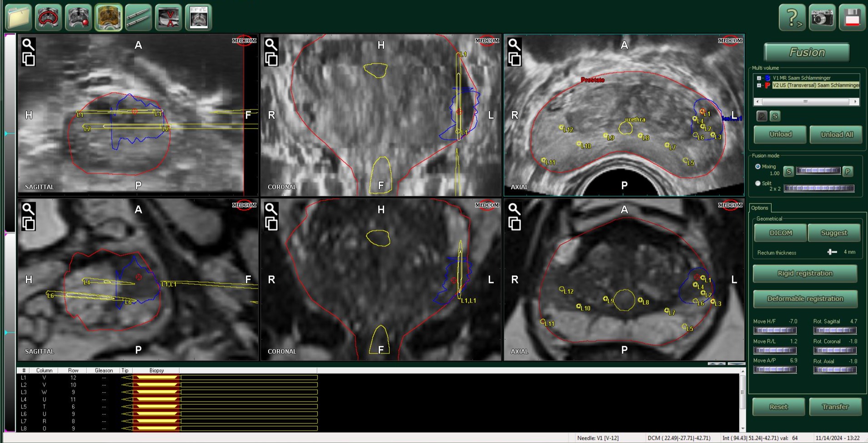Adjust the Move R/L slider
Image resolution: width=868 pixels, height=443 pixels.
pos(775,350)
